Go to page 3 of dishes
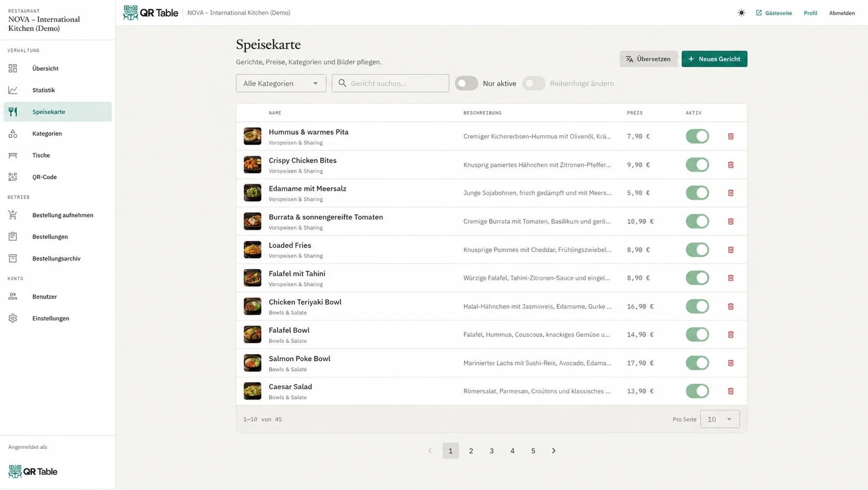This screenshot has width=868, height=490. pyautogui.click(x=492, y=450)
